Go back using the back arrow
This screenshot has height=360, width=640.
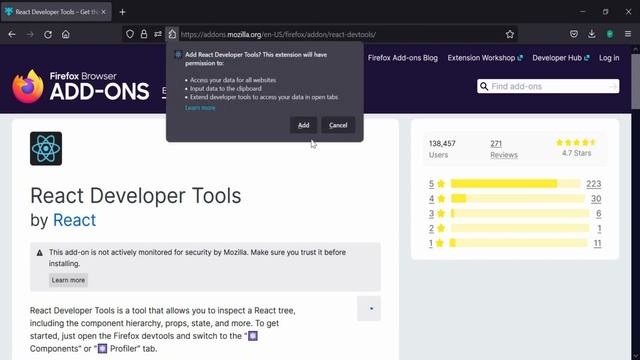click(12, 34)
